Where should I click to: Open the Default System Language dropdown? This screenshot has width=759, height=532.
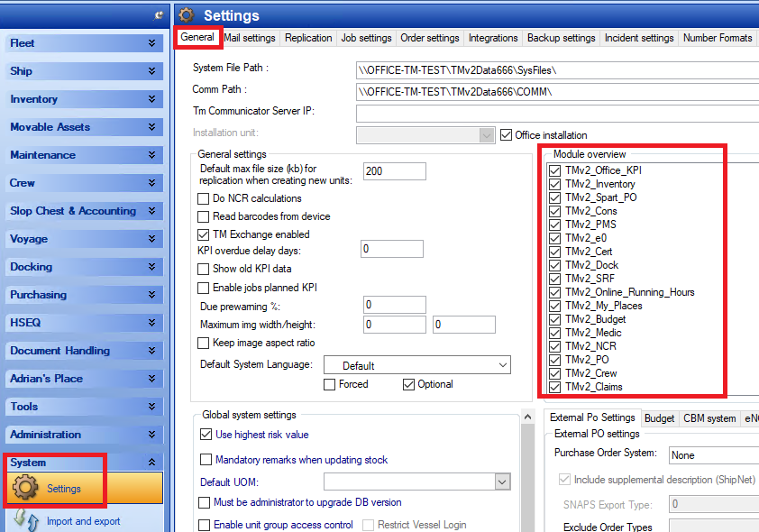(502, 365)
